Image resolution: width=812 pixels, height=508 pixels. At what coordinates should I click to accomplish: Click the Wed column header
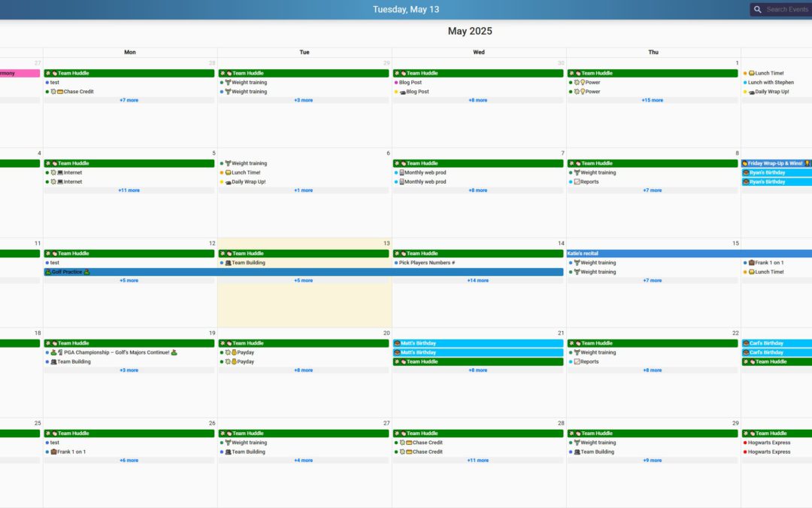tap(479, 53)
